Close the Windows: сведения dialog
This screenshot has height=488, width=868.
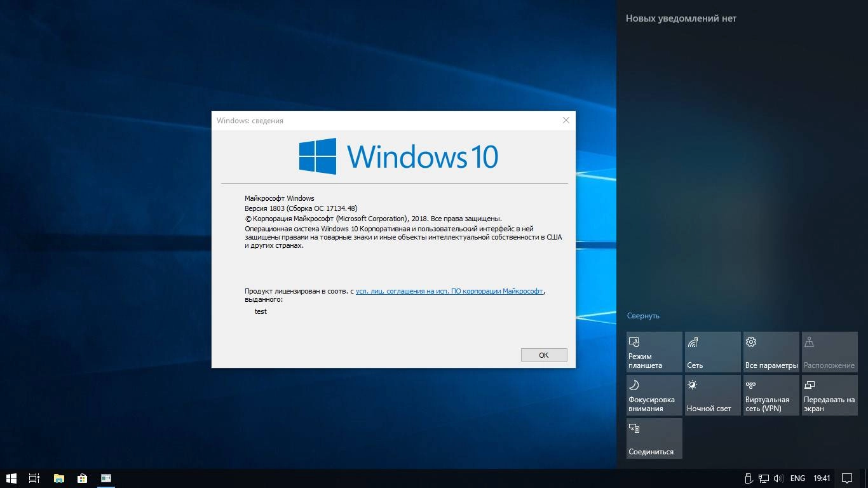[x=566, y=120]
